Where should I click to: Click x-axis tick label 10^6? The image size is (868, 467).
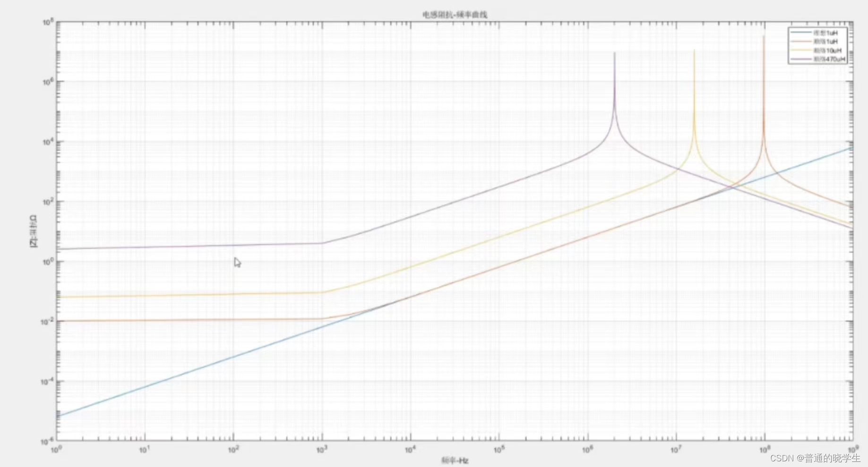tap(587, 450)
